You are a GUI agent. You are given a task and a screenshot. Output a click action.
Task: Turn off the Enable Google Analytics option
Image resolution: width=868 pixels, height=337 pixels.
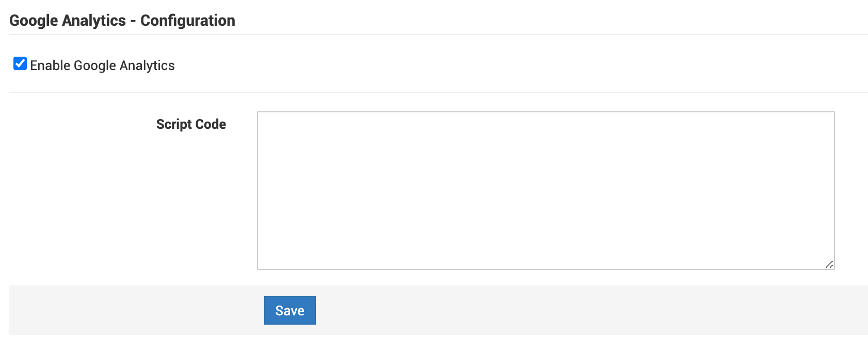coord(20,64)
